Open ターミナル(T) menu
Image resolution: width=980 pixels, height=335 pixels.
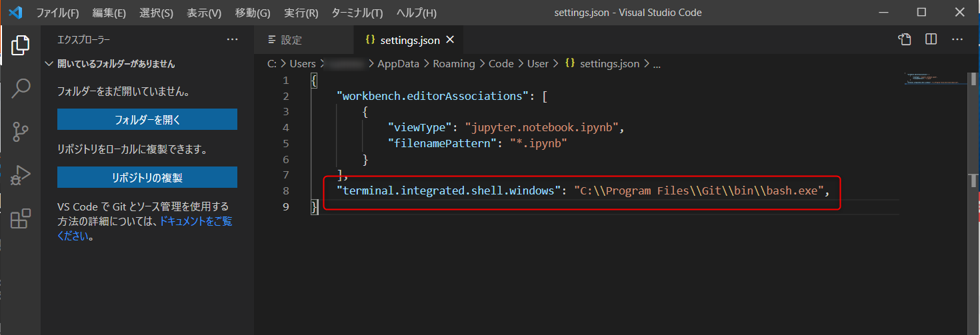click(357, 13)
